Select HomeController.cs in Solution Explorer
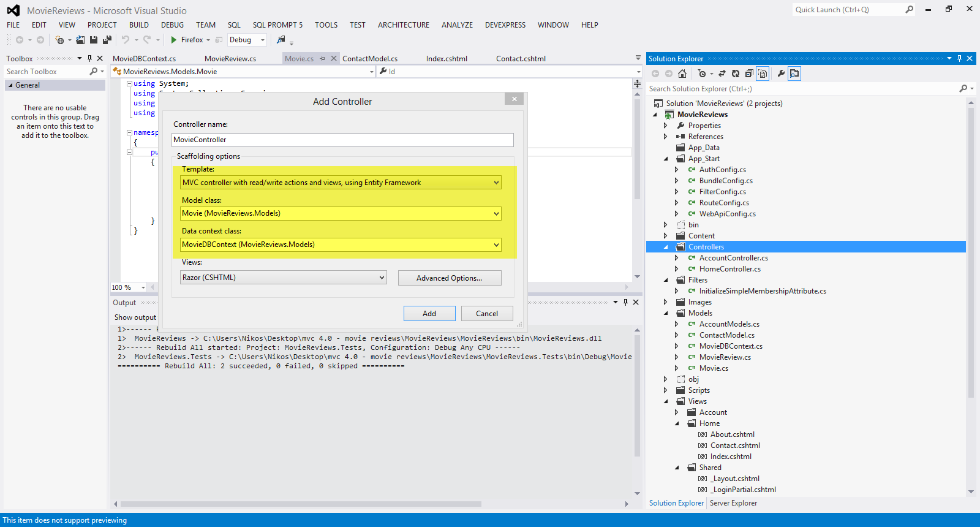 coord(729,269)
